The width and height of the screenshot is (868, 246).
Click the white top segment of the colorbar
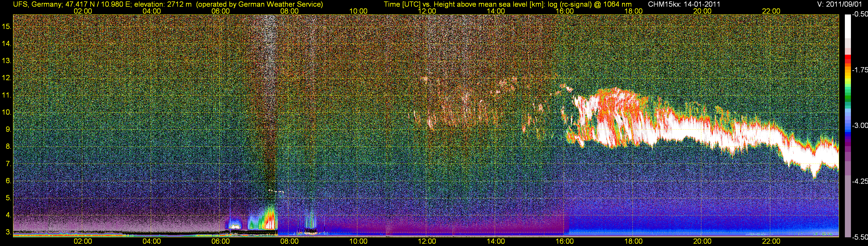pyautogui.click(x=847, y=26)
